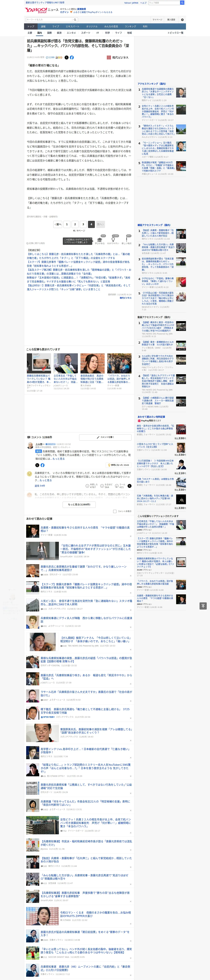Open the 【独占60分!】 related article link
Viewport: 210px width, 980px height.
[x=79, y=287]
